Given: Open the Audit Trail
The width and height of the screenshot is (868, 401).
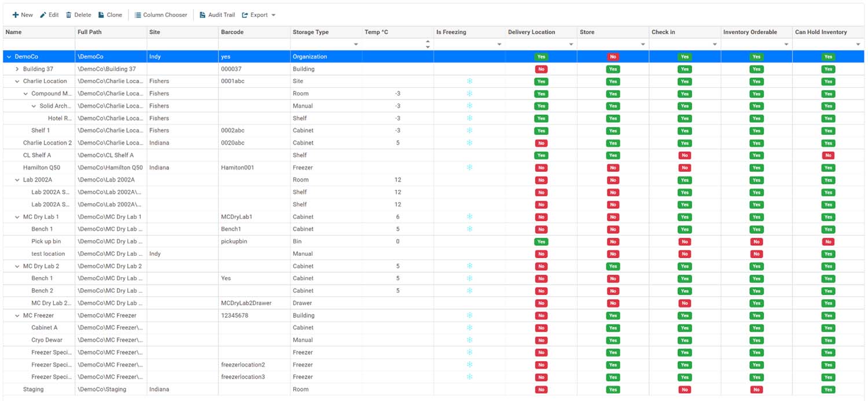Looking at the screenshot, I should 217,15.
